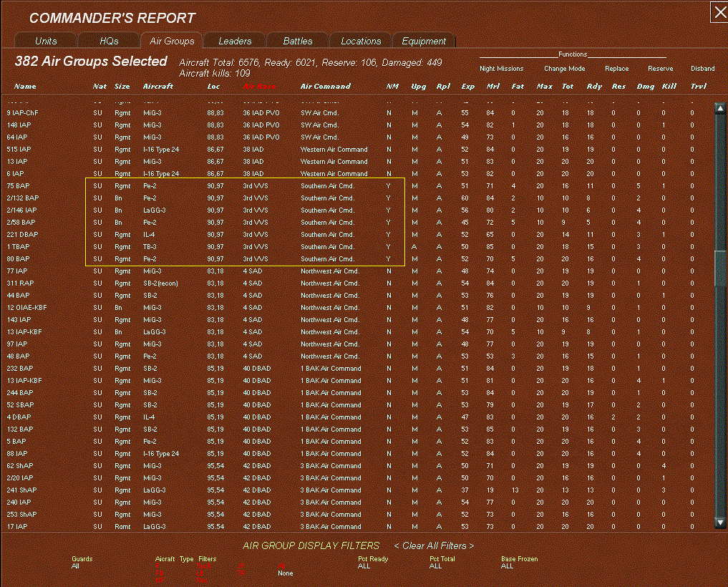Toggle the TR aircraft type filter
Viewport: 728px width, 587px height.
(241, 573)
